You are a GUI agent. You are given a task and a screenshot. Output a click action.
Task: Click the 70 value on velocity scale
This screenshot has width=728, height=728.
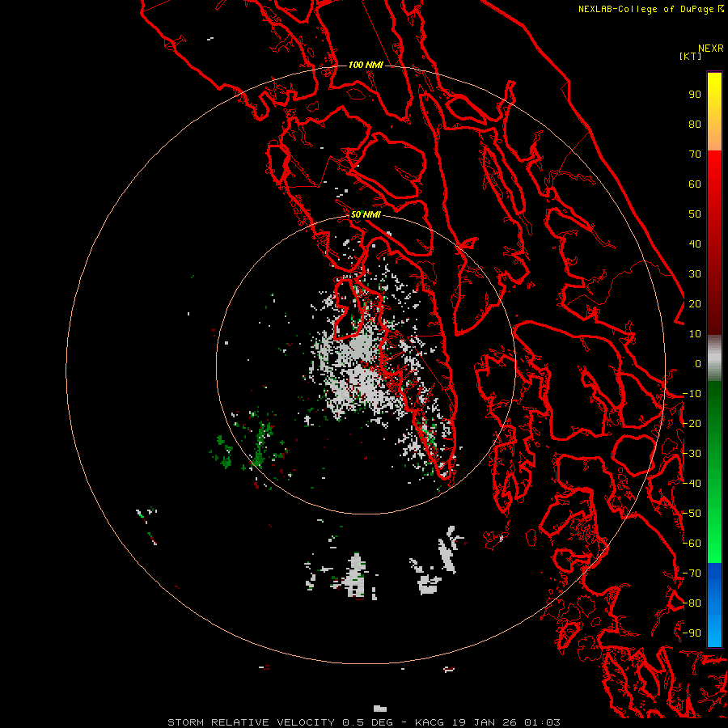[695, 154]
